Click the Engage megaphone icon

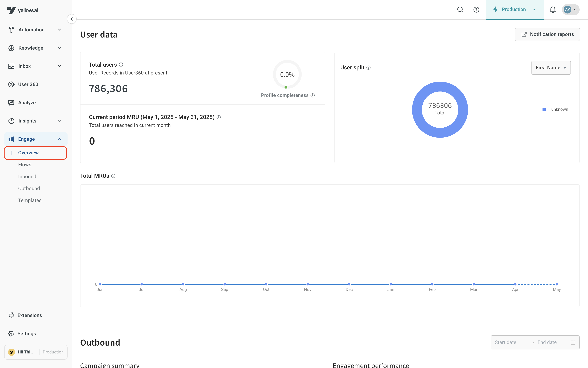11,139
